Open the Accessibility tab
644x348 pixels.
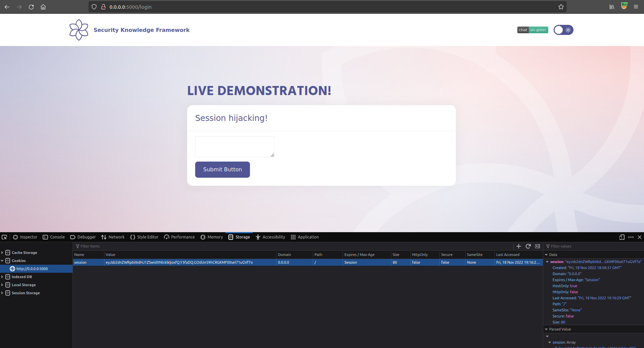pos(270,237)
